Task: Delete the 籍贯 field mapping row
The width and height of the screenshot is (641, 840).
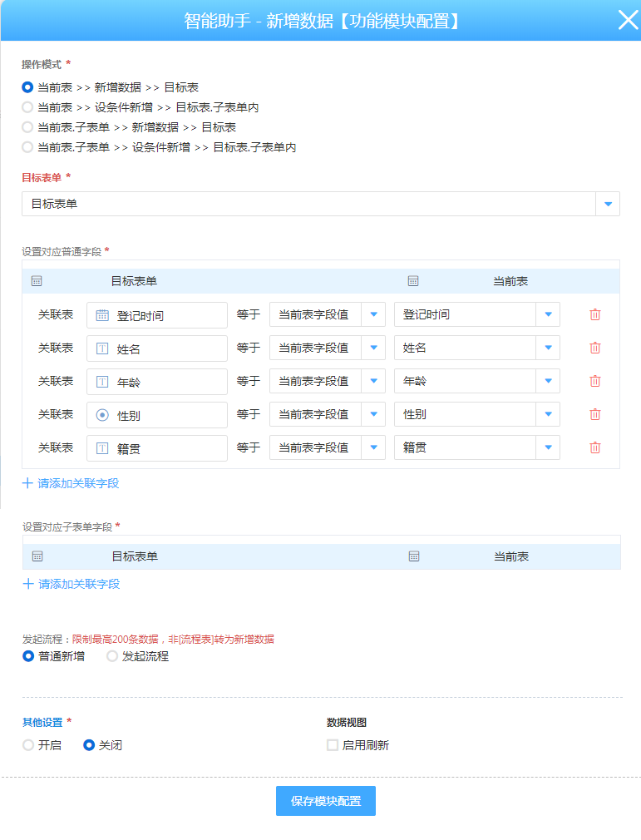Action: click(x=594, y=447)
